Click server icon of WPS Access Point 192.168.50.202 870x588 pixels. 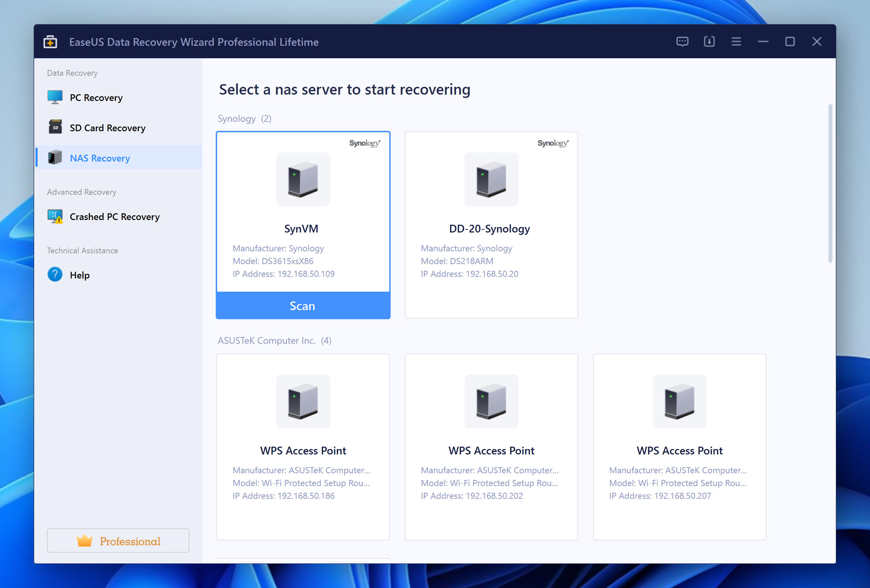coord(491,401)
